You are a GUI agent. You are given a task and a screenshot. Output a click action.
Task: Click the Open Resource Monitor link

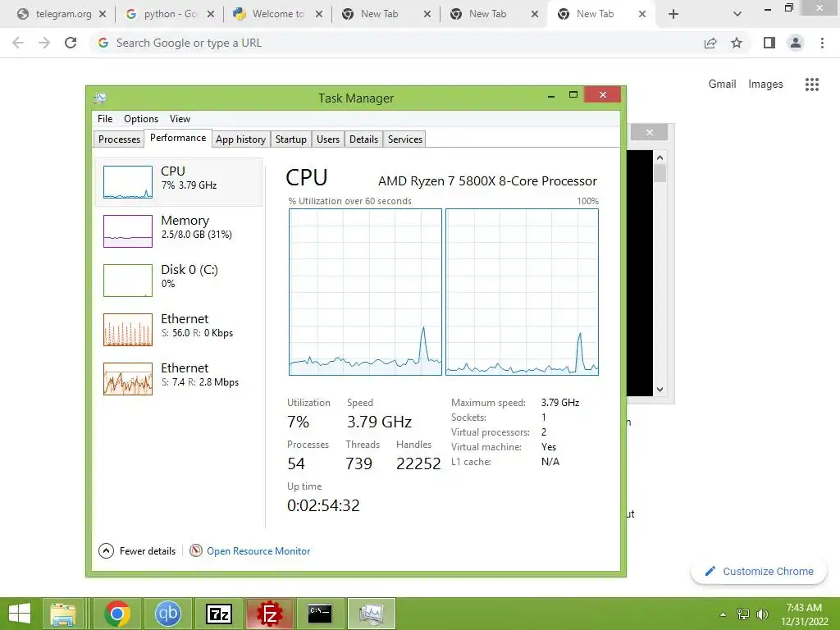point(258,550)
